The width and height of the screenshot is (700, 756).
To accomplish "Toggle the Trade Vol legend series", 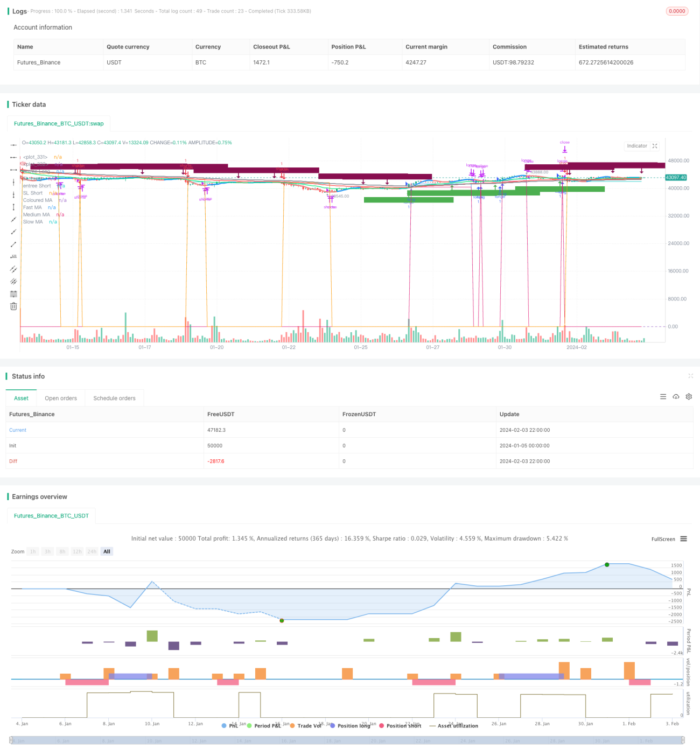I will [305, 726].
